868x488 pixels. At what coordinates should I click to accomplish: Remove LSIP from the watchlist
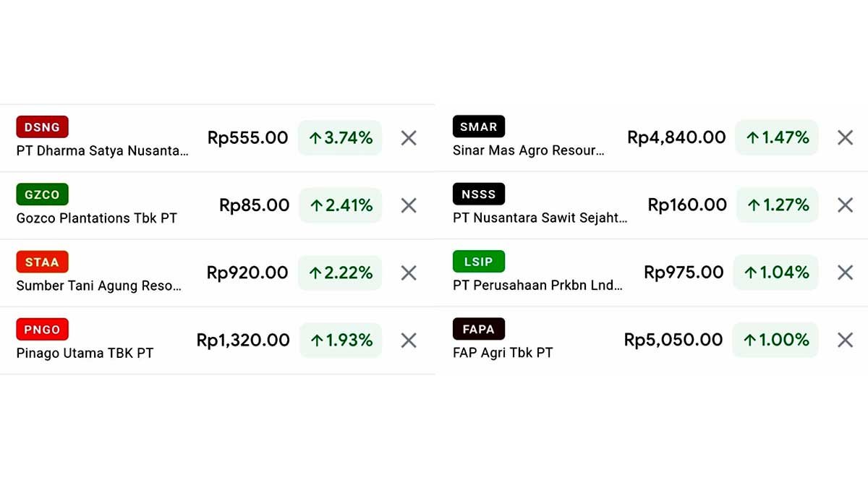pyautogui.click(x=845, y=273)
